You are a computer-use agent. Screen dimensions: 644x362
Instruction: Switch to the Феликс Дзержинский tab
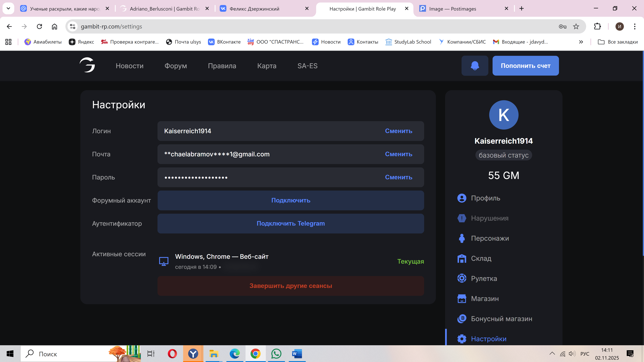point(254,9)
